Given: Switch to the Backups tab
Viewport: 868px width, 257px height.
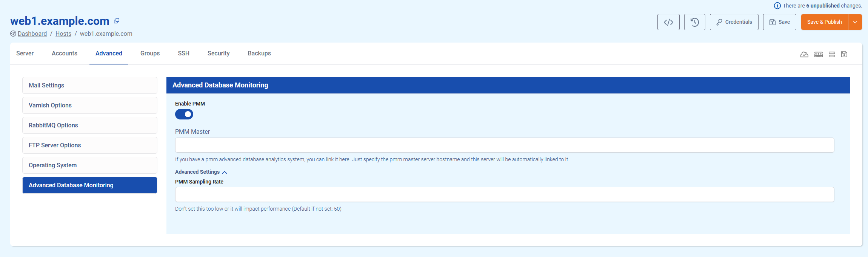Looking at the screenshot, I should coord(259,54).
